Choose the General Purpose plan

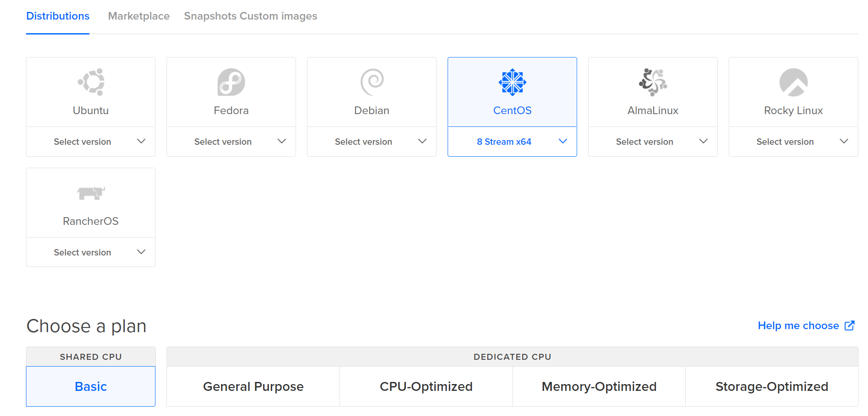pos(253,387)
